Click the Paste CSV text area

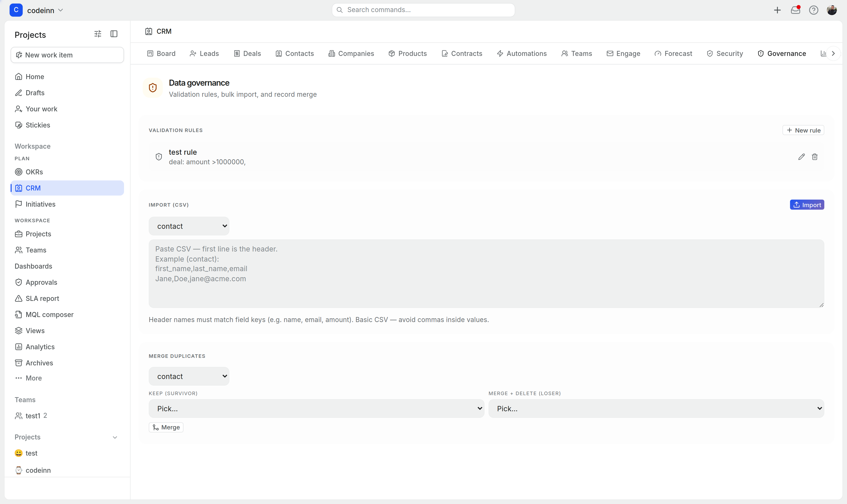(x=486, y=274)
